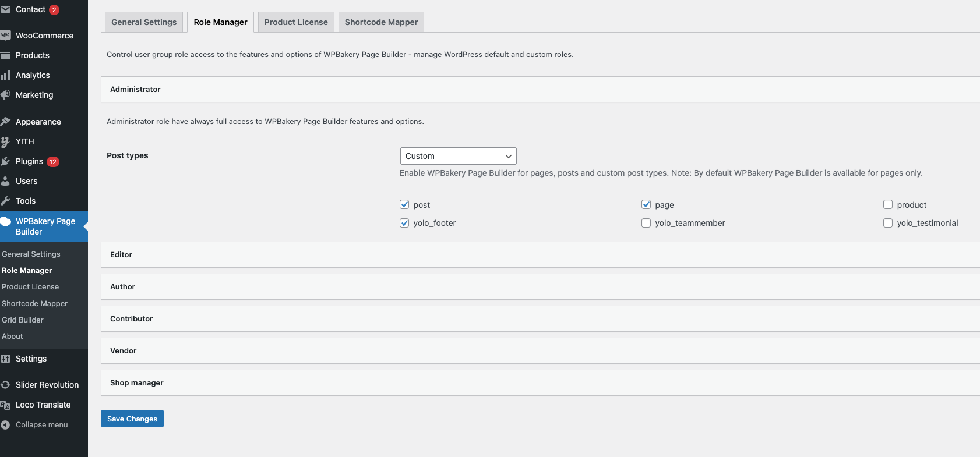Click the YITH sidebar icon
The width and height of the screenshot is (980, 457).
tap(5, 141)
